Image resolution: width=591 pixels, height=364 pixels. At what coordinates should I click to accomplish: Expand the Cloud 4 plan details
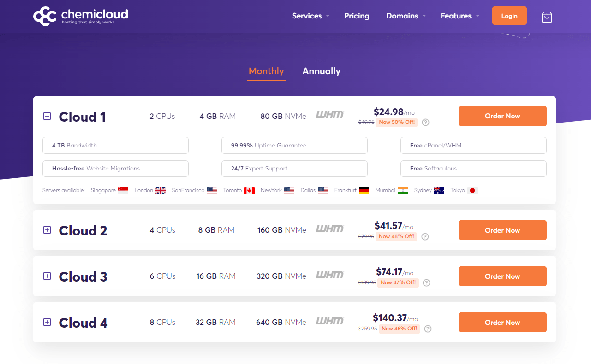coord(47,322)
